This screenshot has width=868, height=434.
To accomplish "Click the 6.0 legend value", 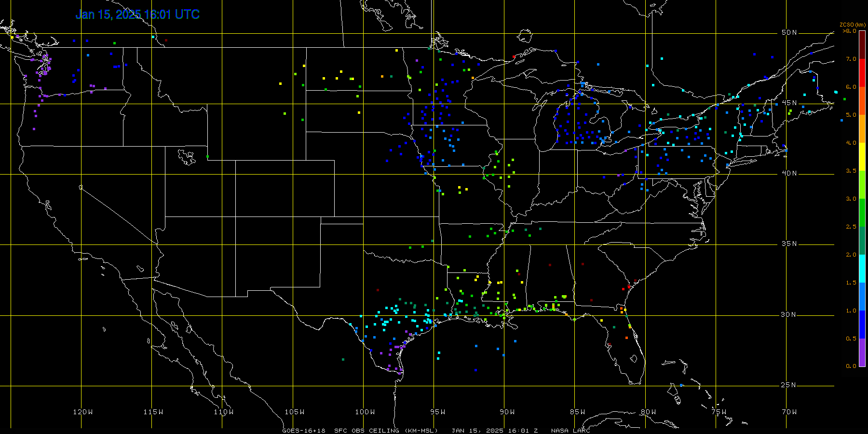I will (x=851, y=87).
